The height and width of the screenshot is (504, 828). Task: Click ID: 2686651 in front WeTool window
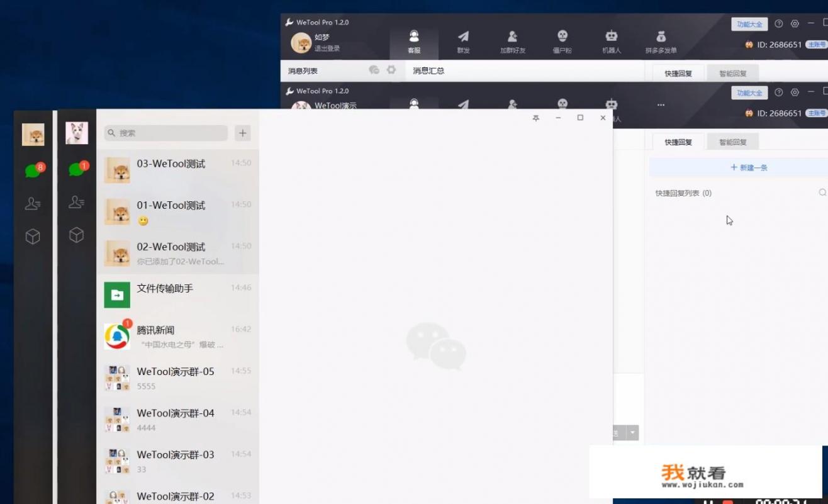(780, 113)
